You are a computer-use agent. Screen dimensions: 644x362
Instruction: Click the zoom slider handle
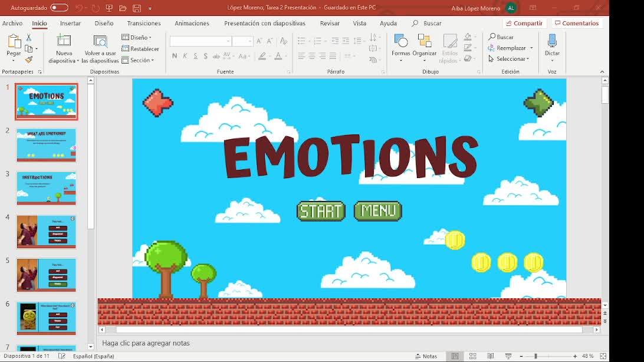tap(535, 356)
